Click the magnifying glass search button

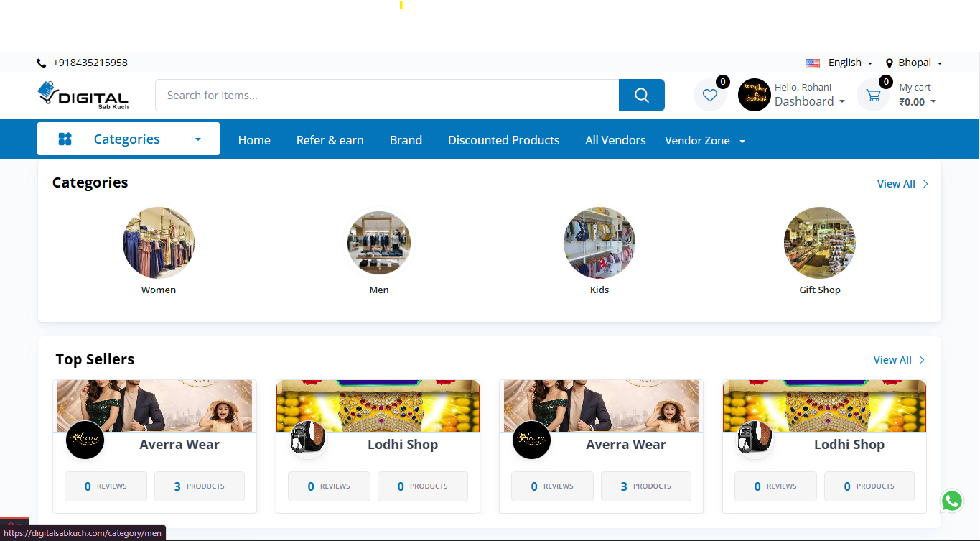(x=641, y=96)
